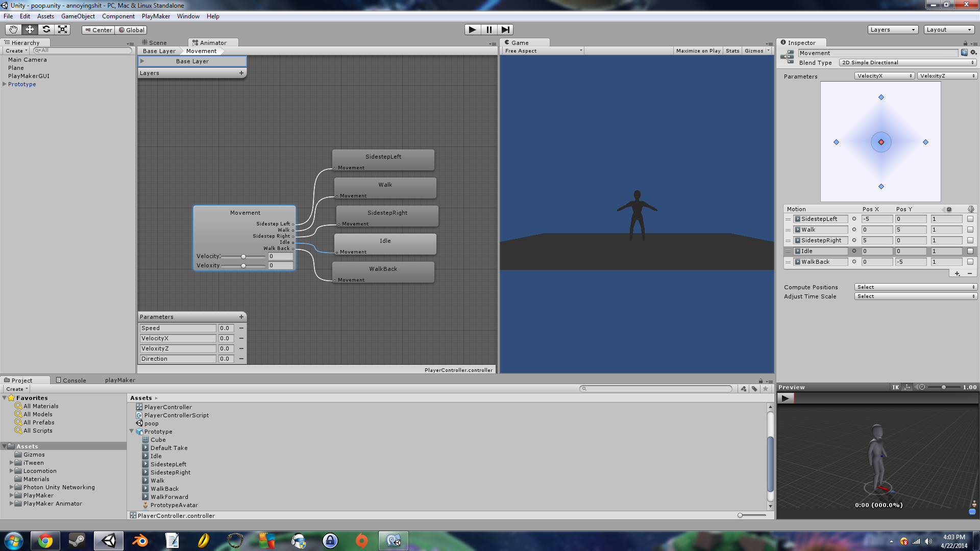Open the Blend Type dropdown

click(x=908, y=63)
